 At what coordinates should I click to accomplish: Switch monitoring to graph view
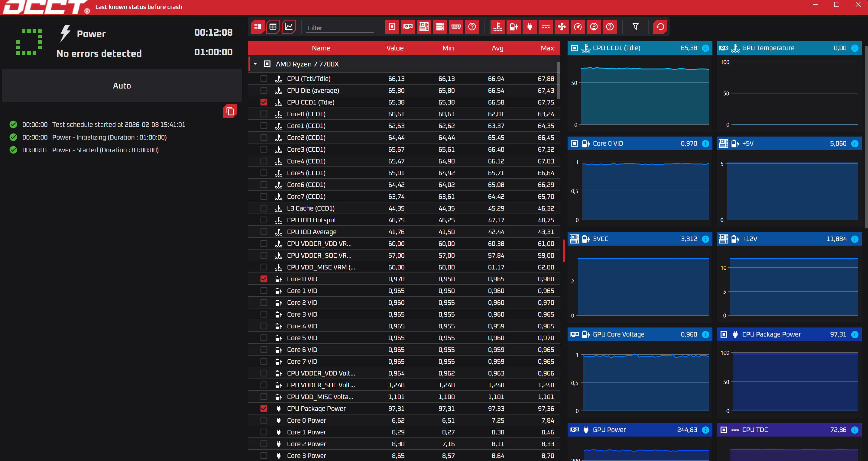click(289, 27)
